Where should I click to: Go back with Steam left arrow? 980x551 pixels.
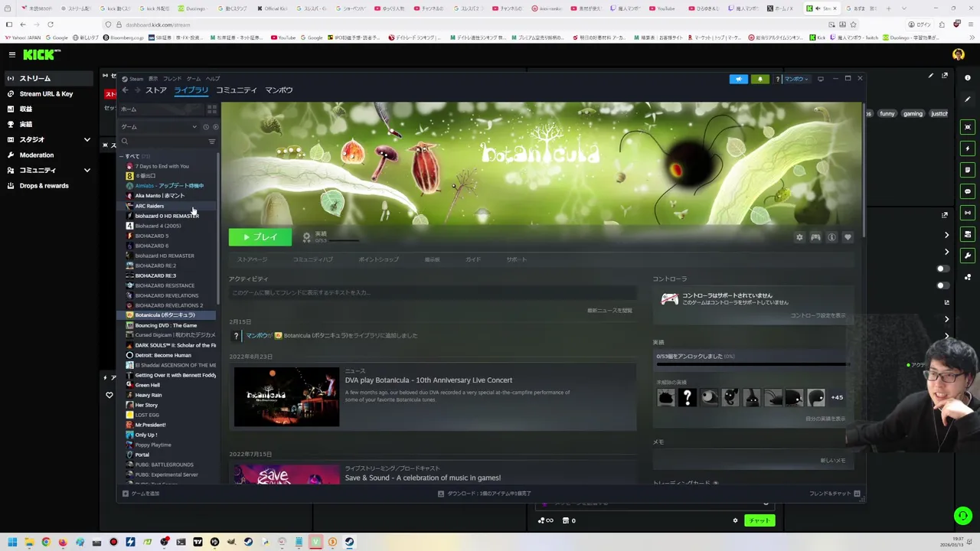tap(125, 90)
